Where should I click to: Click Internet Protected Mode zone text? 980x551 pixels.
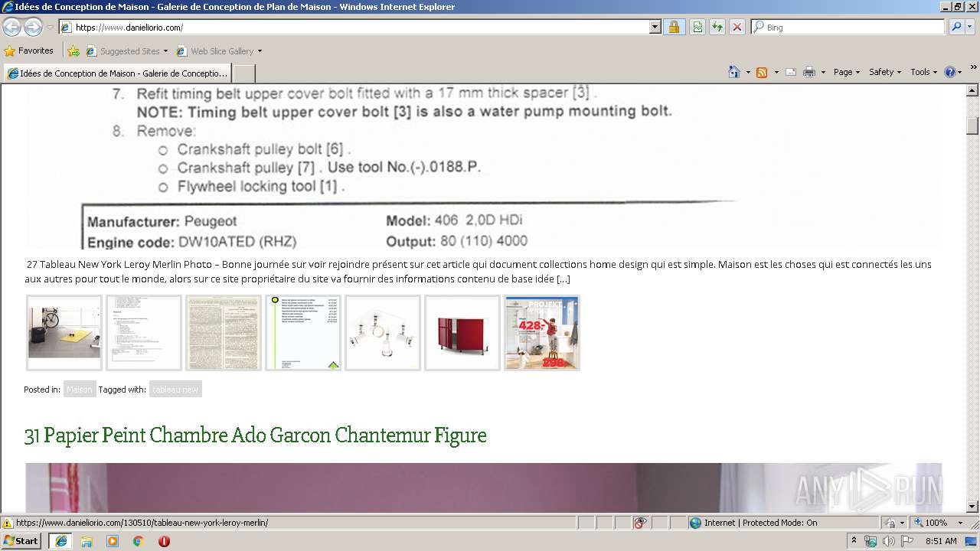click(760, 523)
